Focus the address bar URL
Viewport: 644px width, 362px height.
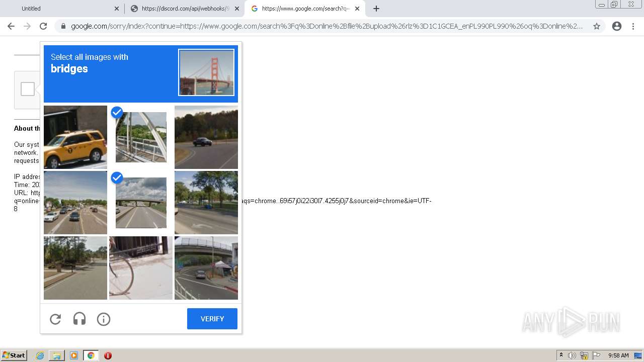point(327,26)
